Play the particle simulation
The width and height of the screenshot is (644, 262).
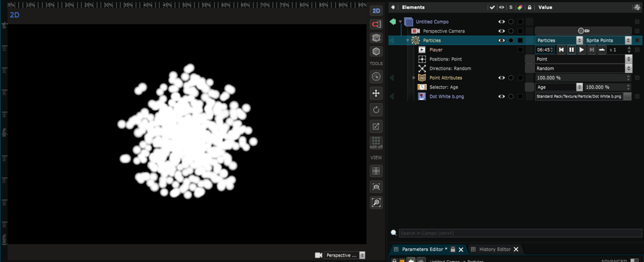(582, 50)
